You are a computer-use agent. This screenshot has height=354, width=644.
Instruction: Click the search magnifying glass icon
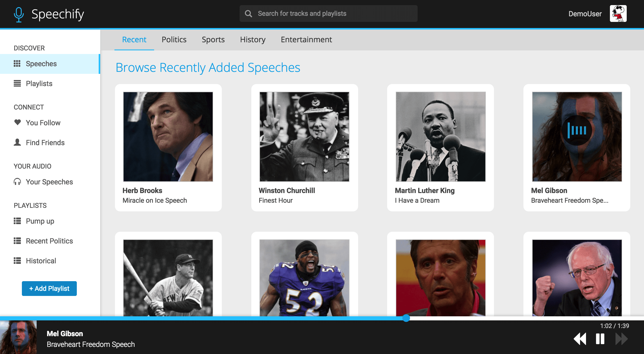[248, 13]
